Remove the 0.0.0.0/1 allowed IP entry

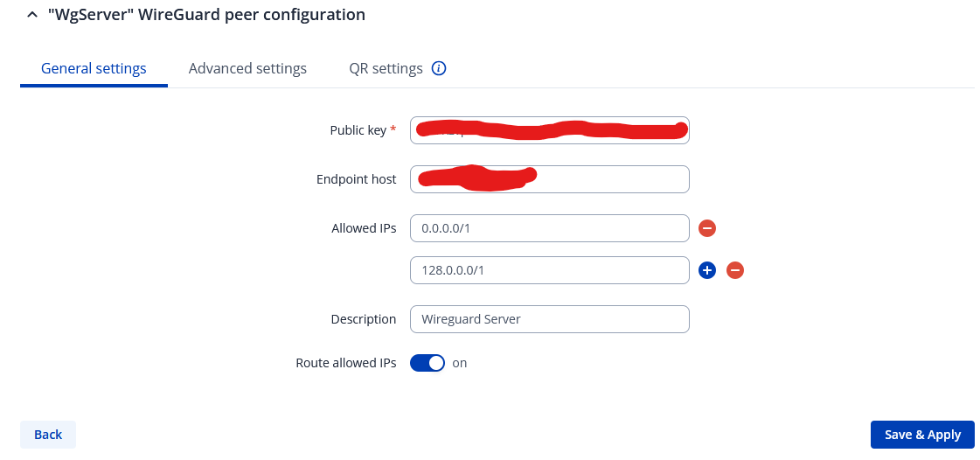click(x=708, y=228)
